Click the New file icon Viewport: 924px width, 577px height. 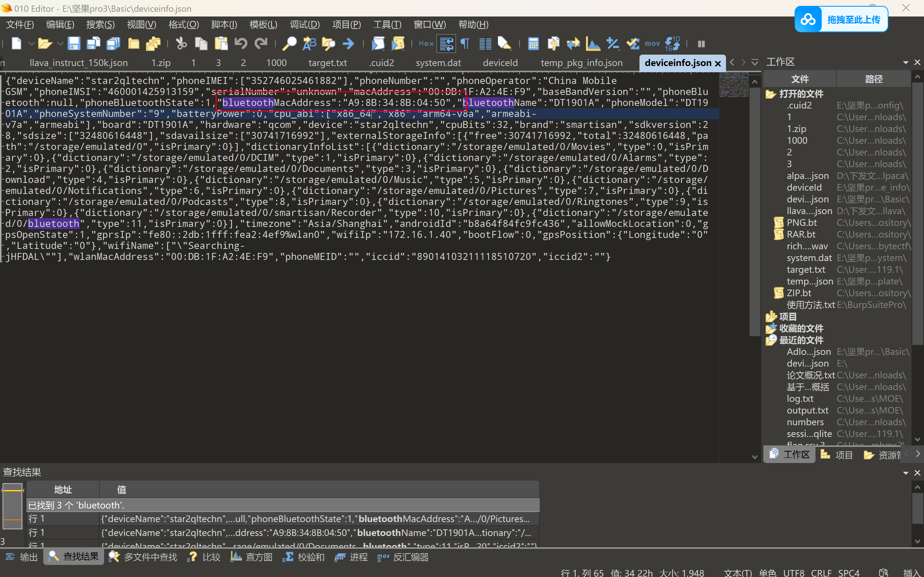coord(16,44)
